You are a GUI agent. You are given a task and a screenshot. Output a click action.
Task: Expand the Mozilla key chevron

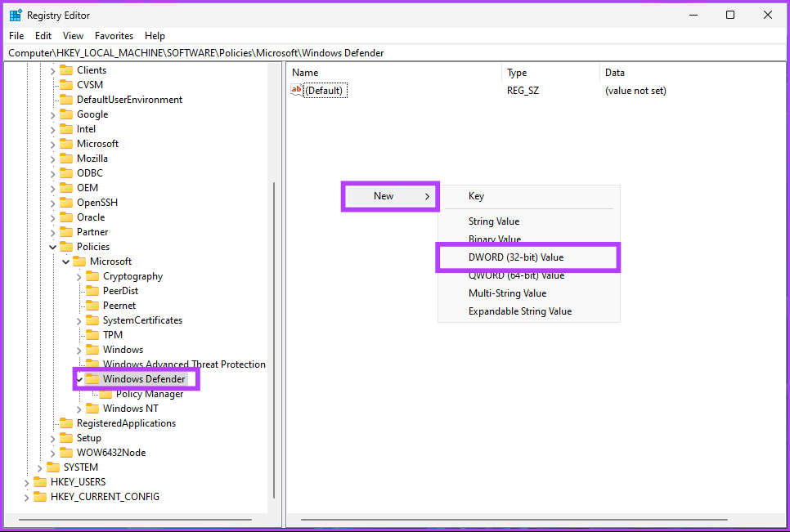pos(53,159)
